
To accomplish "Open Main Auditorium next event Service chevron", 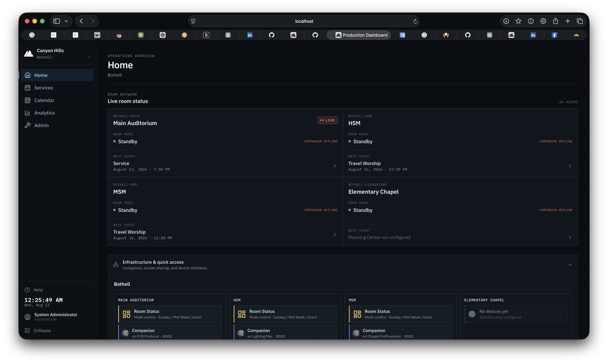I will (x=335, y=166).
